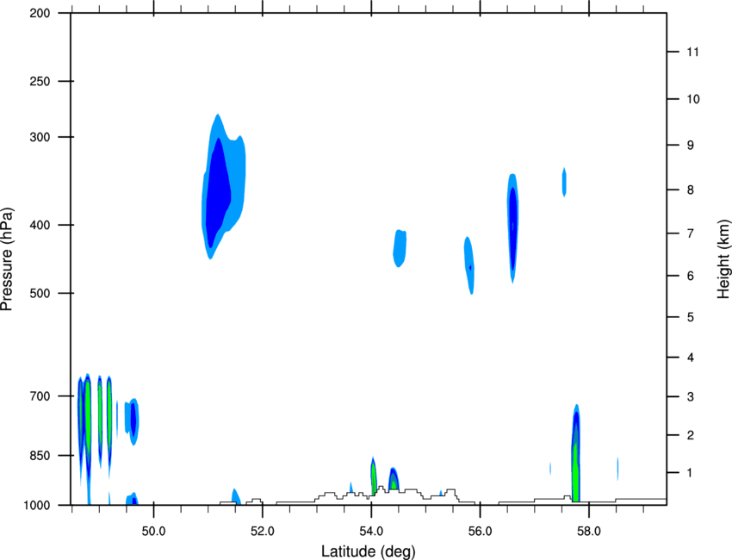The width and height of the screenshot is (732, 560).
Task: Click the tall blue contour near 56.6 degrees
Action: click(512, 228)
